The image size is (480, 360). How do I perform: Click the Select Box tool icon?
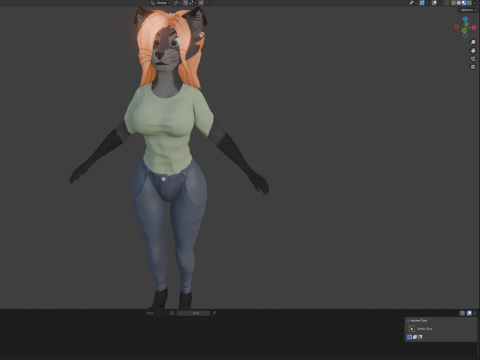pos(412,329)
